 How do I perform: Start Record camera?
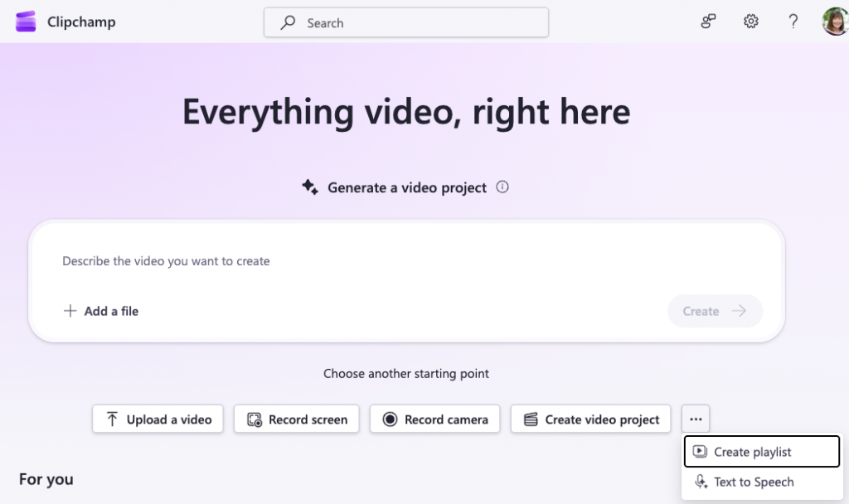coord(434,419)
